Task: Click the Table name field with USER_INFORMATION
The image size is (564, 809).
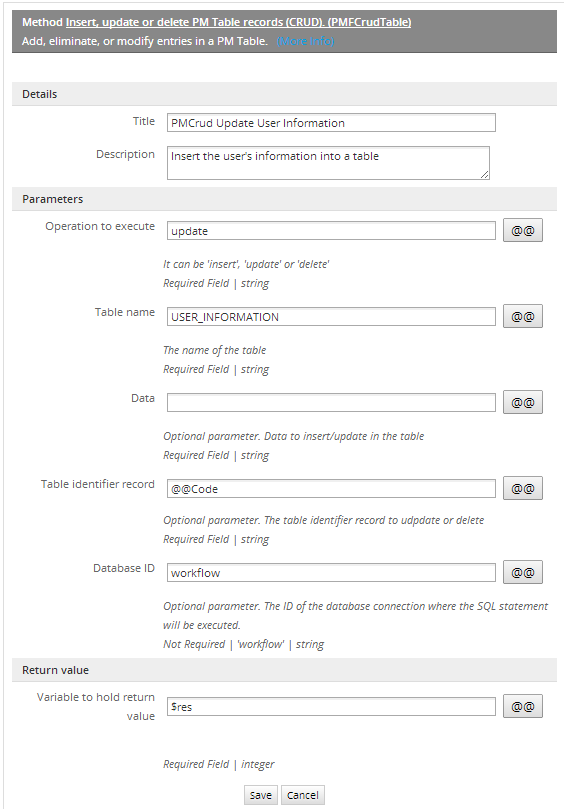Action: pos(331,317)
